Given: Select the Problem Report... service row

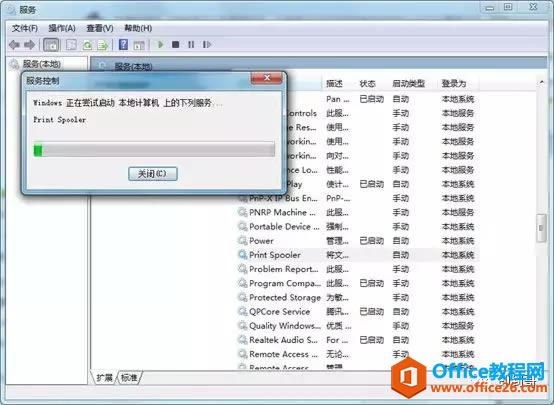Looking at the screenshot, I should click(358, 269).
